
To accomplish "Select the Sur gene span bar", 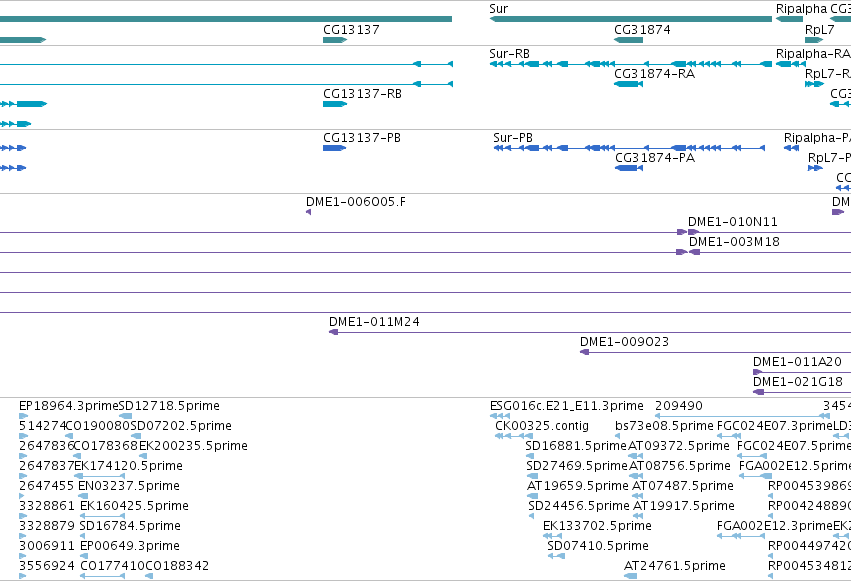I will [x=631, y=19].
